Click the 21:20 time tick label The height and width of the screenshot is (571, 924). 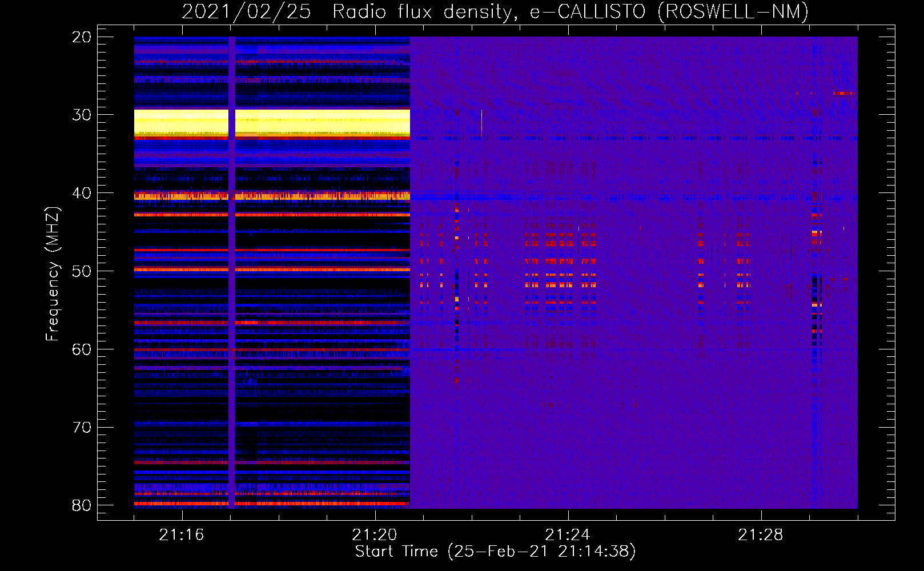point(375,535)
